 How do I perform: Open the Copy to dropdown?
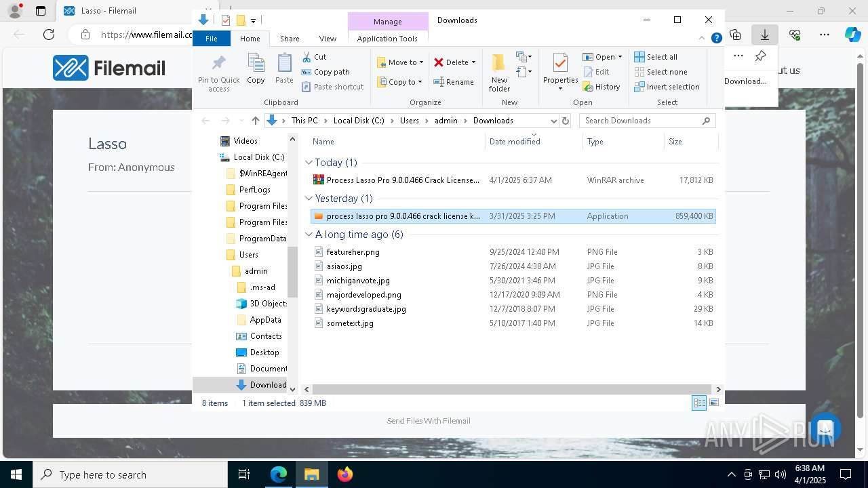399,82
